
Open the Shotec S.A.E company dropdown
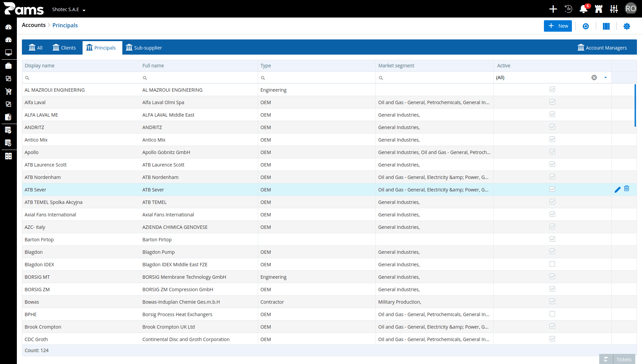[69, 9]
